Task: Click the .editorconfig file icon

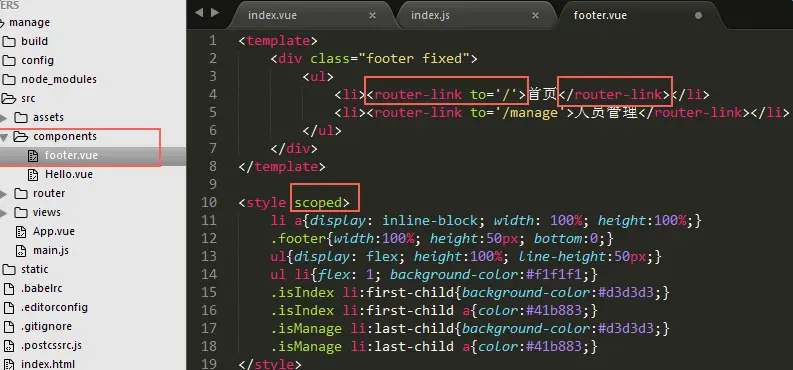Action: click(x=9, y=308)
